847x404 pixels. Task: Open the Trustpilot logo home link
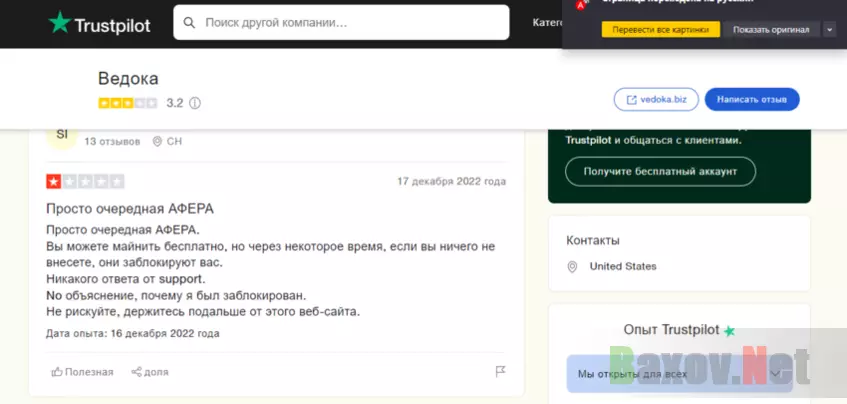click(x=99, y=24)
